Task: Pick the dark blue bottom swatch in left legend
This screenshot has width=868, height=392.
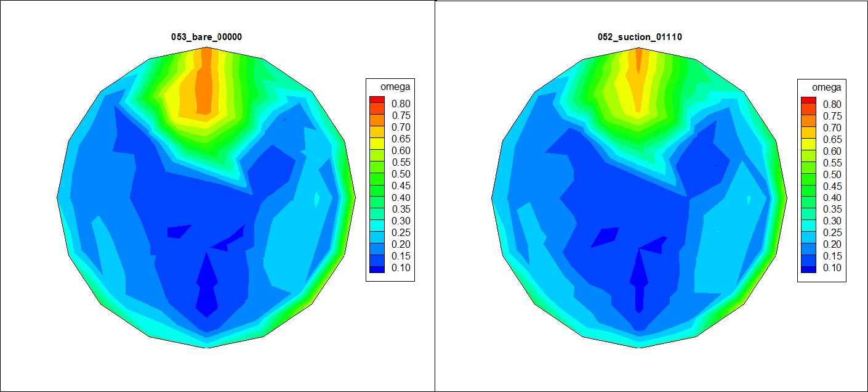Action: pos(376,267)
